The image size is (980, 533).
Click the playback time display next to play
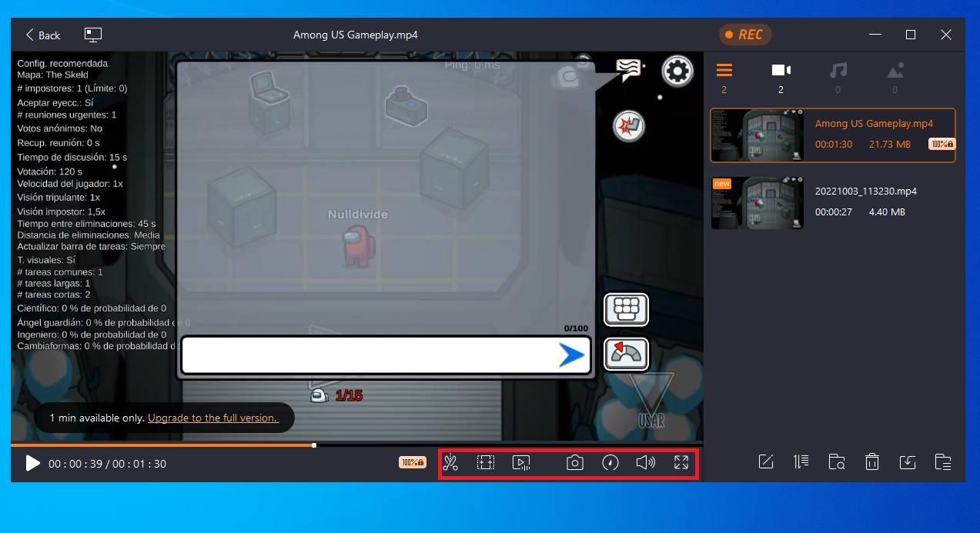click(x=107, y=464)
